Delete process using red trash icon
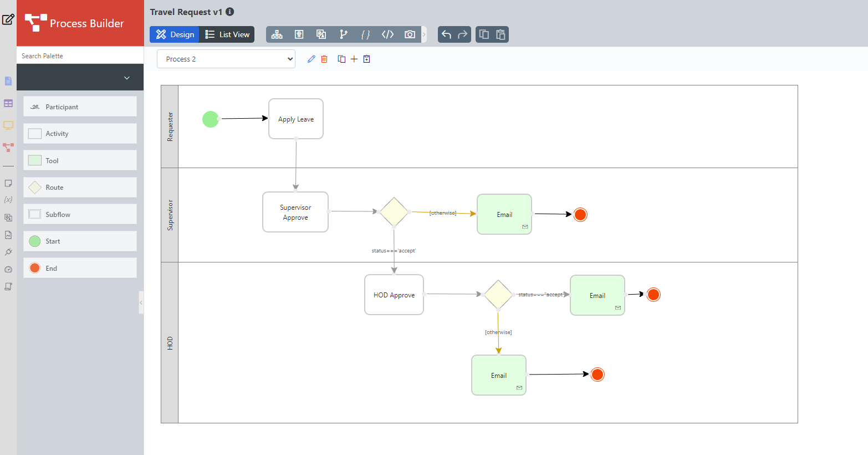 pyautogui.click(x=324, y=59)
